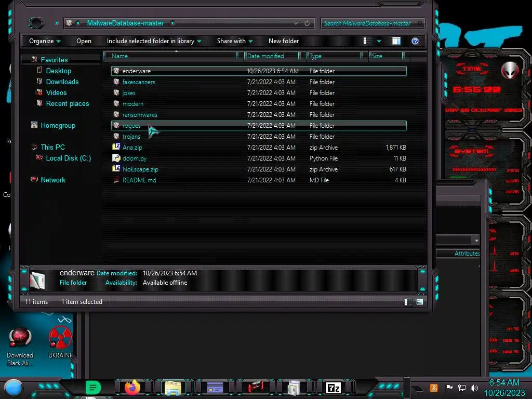The image size is (532, 399).
Task: Click the search box for MalwareDatabase-master
Action: (x=372, y=23)
